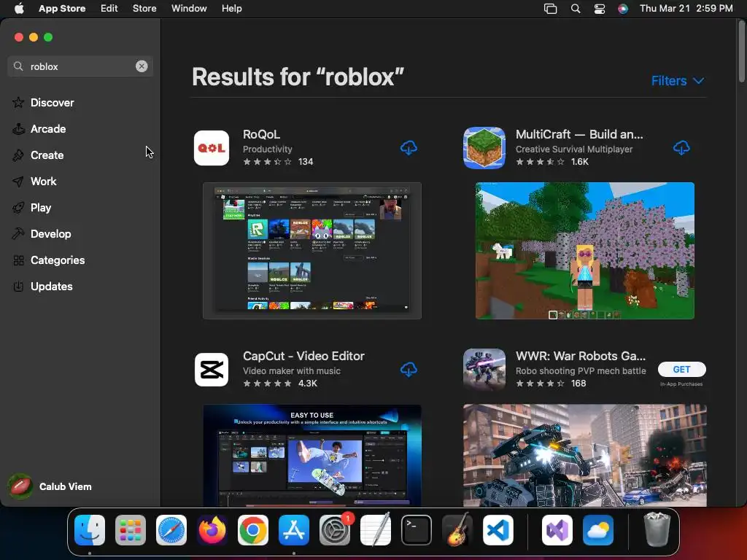This screenshot has height=560, width=747.
Task: Select Create in the sidebar
Action: click(47, 155)
